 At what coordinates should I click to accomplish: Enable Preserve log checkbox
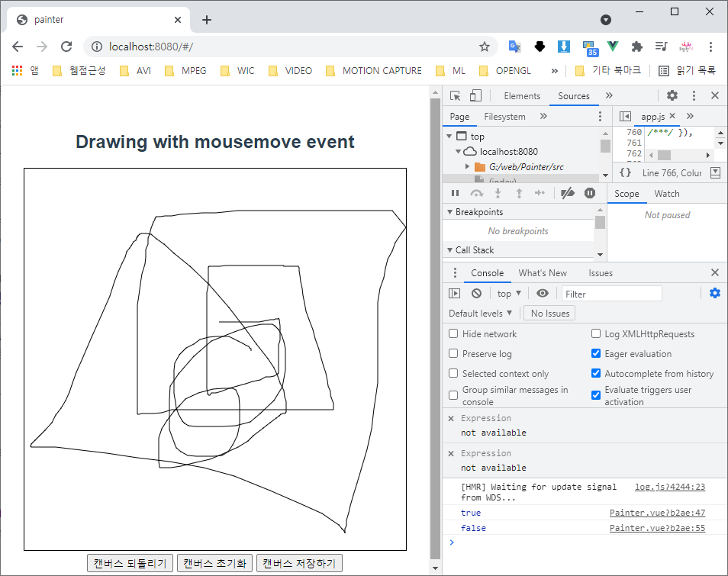[x=453, y=354]
